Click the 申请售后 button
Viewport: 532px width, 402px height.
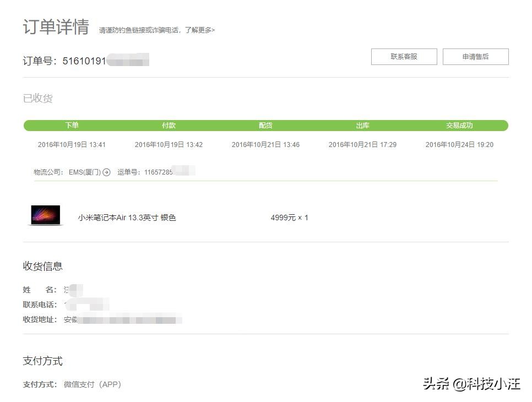point(476,56)
